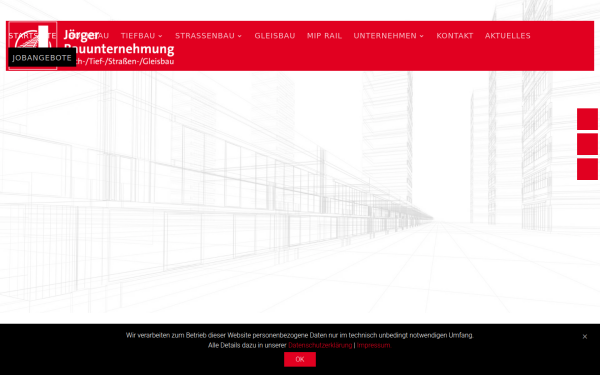
Task: Open the Datenschutzerklärung link
Action: coord(320,346)
